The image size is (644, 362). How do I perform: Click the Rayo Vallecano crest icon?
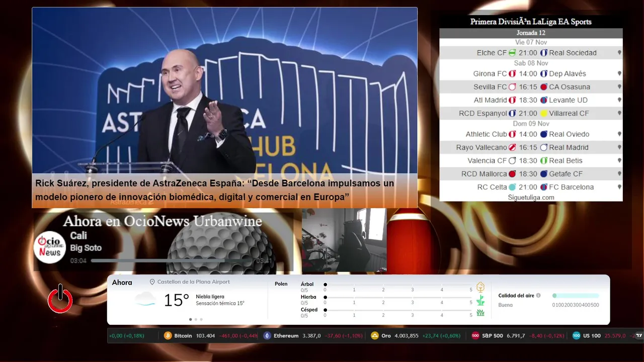coord(512,148)
